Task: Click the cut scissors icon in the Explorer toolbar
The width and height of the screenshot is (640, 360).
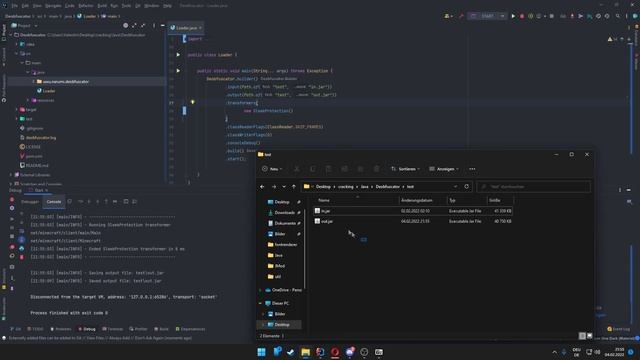Action: 297,169
